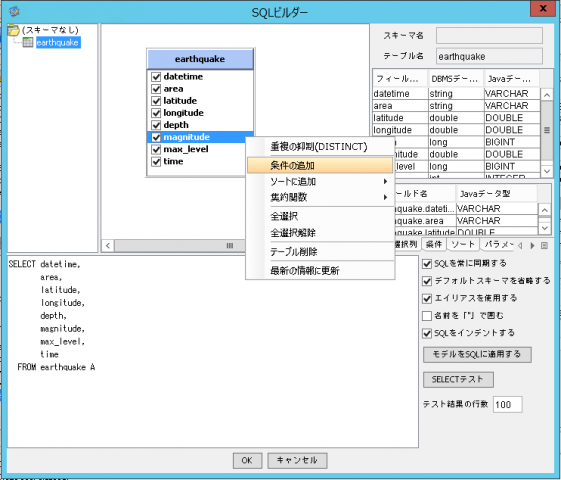This screenshot has height=480, width=561.
Task: Click selected columns list up arrow
Action: tap(545, 210)
